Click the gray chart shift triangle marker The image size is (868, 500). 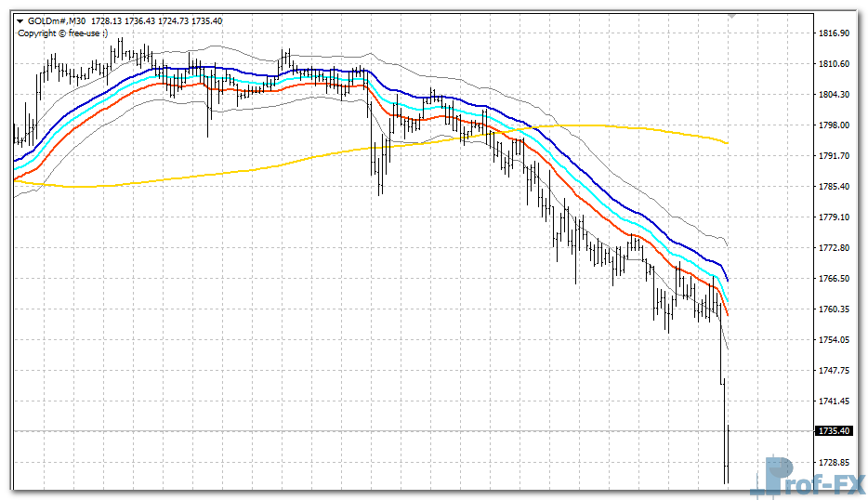pos(732,15)
